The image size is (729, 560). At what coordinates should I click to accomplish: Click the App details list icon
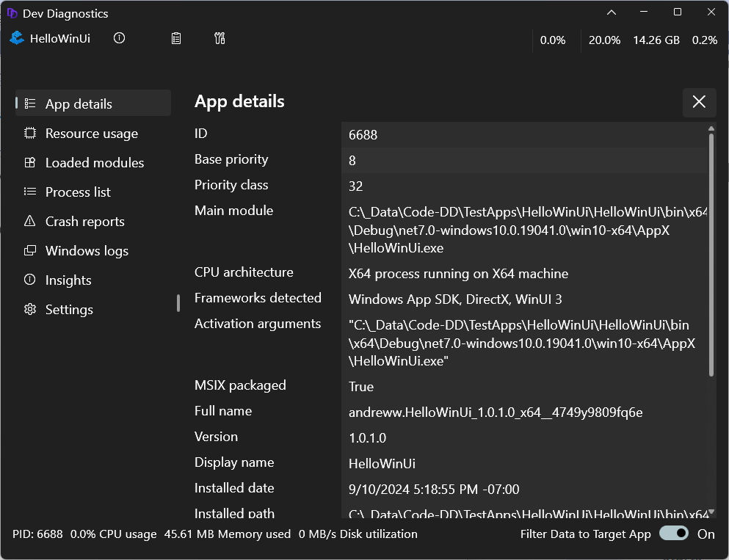point(30,103)
